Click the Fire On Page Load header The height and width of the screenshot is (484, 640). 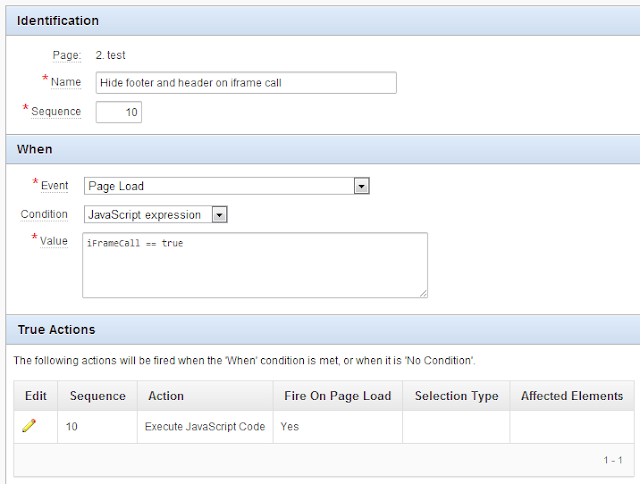[338, 396]
